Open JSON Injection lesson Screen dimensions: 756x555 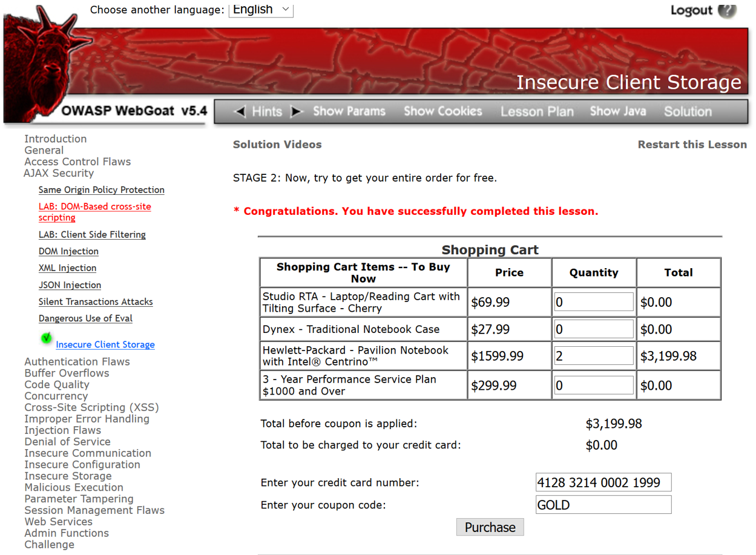click(x=70, y=285)
